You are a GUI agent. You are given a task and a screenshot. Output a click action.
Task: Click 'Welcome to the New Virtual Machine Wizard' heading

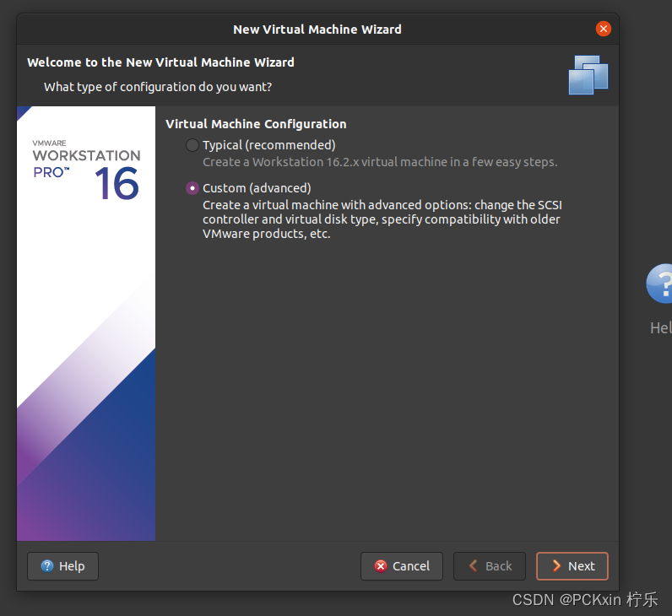click(160, 62)
